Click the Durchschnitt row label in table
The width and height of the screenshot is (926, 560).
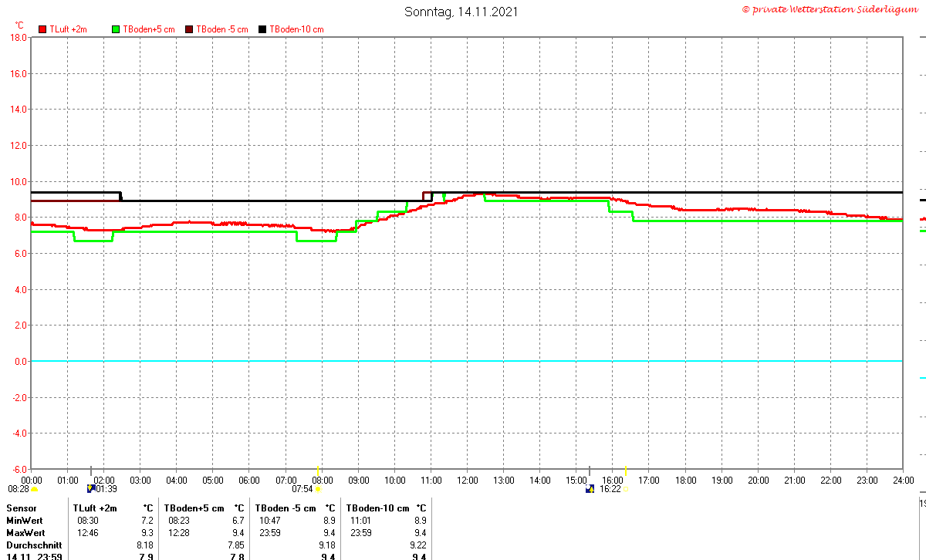(34, 545)
